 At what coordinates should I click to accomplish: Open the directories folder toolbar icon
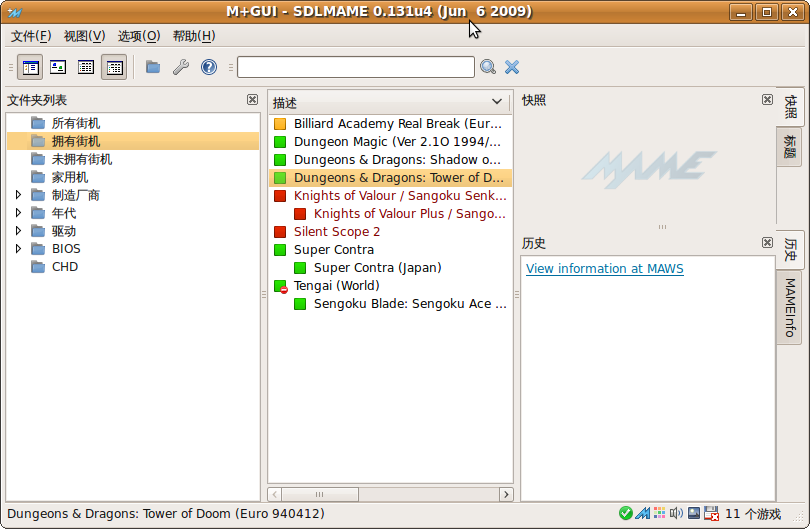pyautogui.click(x=153, y=67)
